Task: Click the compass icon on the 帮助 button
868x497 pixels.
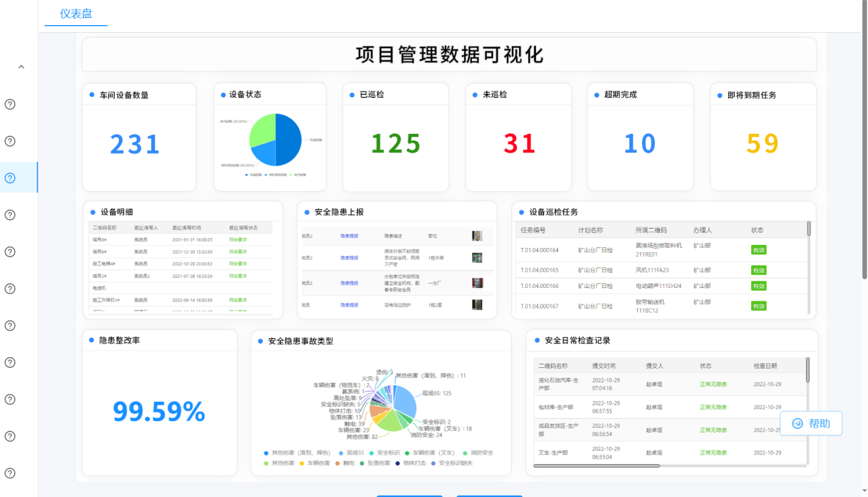Action: [797, 424]
